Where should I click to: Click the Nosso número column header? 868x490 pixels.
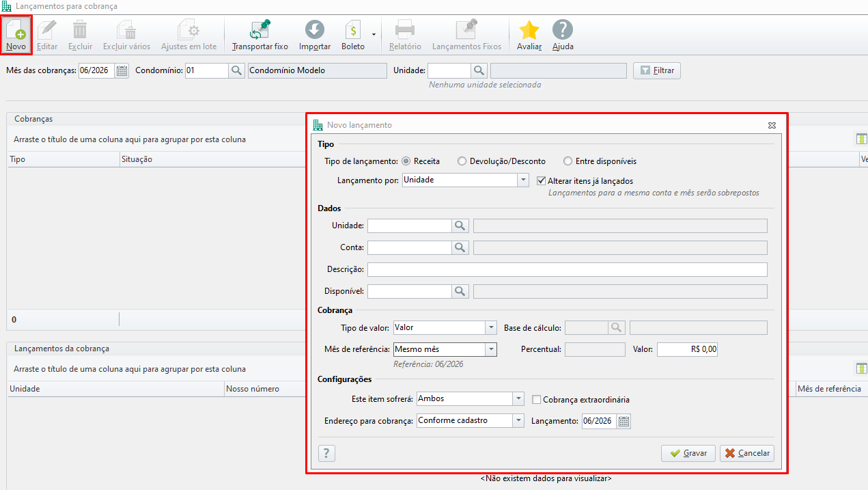click(x=265, y=389)
